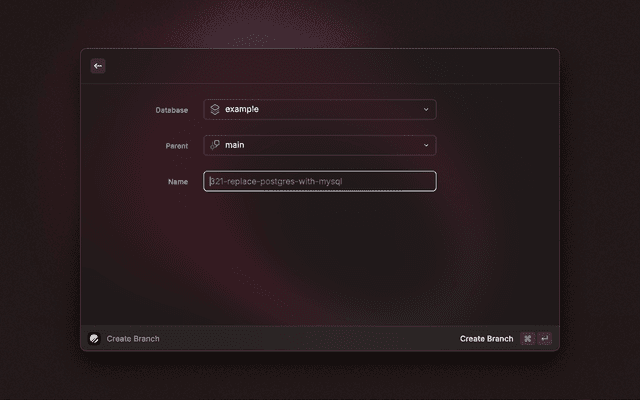Image resolution: width=640 pixels, height=400 pixels.
Task: Click the Command key shortcut icon
Action: click(x=527, y=338)
